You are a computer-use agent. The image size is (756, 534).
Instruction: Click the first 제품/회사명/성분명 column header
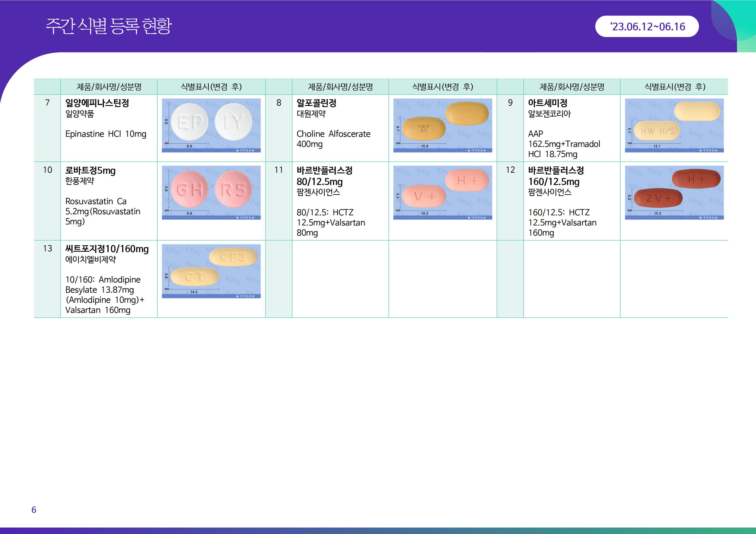[x=109, y=87]
